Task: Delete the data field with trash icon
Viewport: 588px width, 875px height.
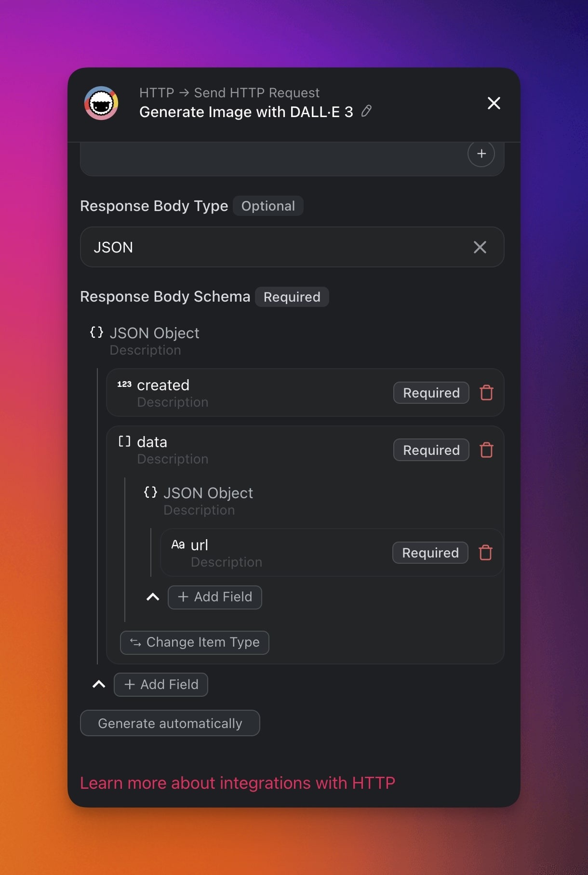Action: (486, 450)
